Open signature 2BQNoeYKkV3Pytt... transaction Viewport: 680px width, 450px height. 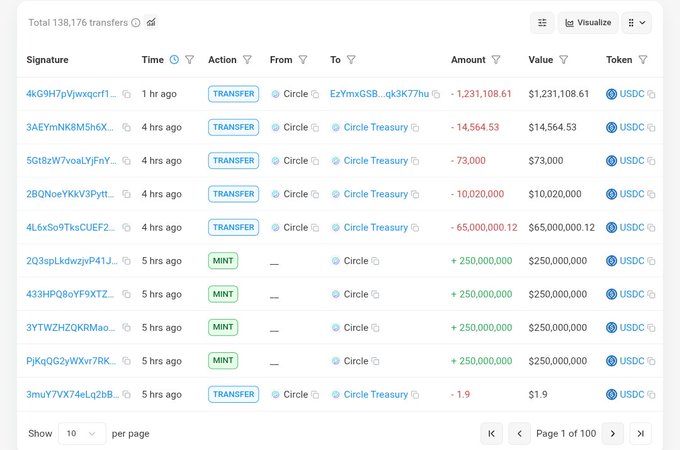[70, 194]
